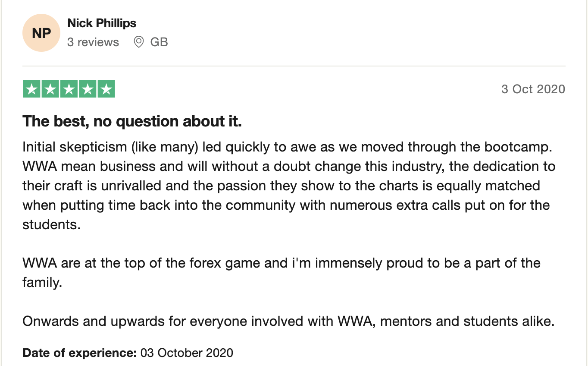Viewport: 588px width, 366px height.
Task: Click the experience date 03 October 2020
Action: point(187,353)
